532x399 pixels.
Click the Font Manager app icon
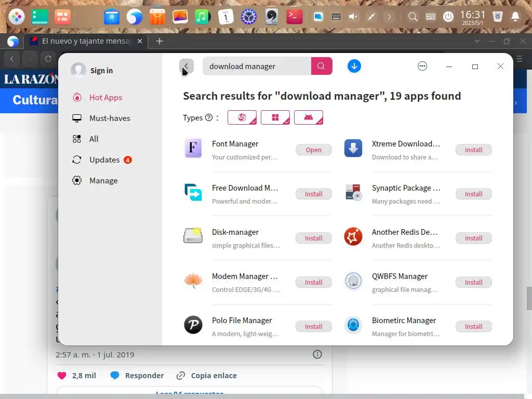[193, 148]
